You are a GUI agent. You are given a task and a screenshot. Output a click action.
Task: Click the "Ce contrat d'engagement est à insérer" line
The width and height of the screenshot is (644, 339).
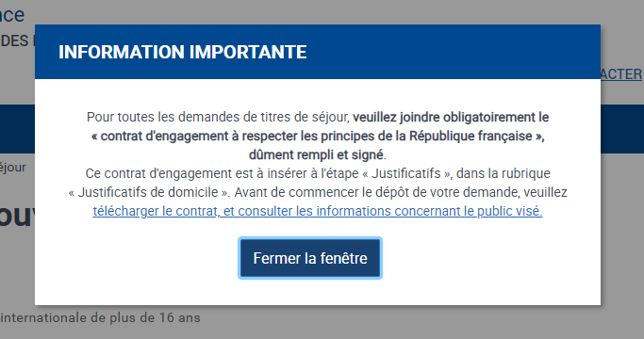click(318, 173)
